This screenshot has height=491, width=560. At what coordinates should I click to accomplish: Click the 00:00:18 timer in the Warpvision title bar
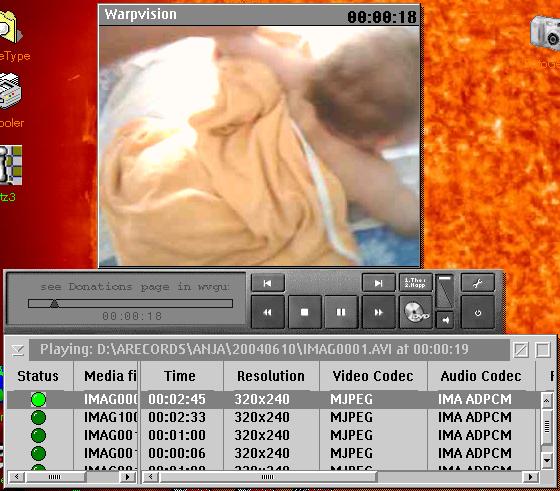[x=382, y=17]
